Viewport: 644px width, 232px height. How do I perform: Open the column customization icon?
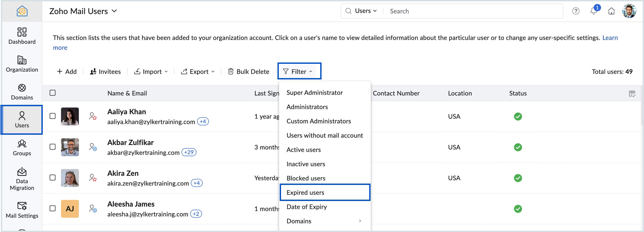pyautogui.click(x=632, y=94)
